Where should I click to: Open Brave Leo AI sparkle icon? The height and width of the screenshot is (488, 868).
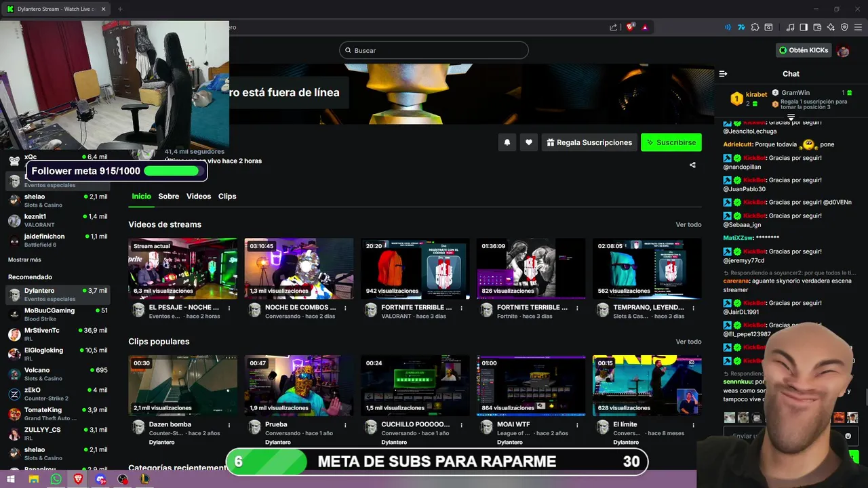pos(831,27)
